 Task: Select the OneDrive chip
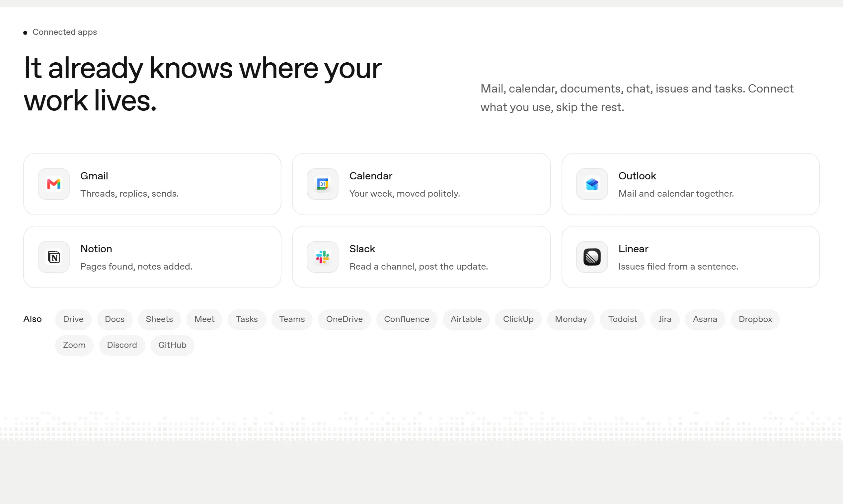click(345, 319)
